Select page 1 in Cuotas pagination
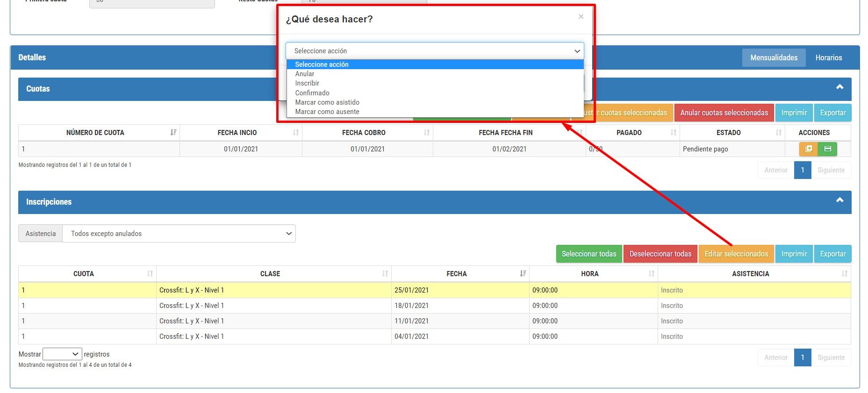 coord(803,170)
